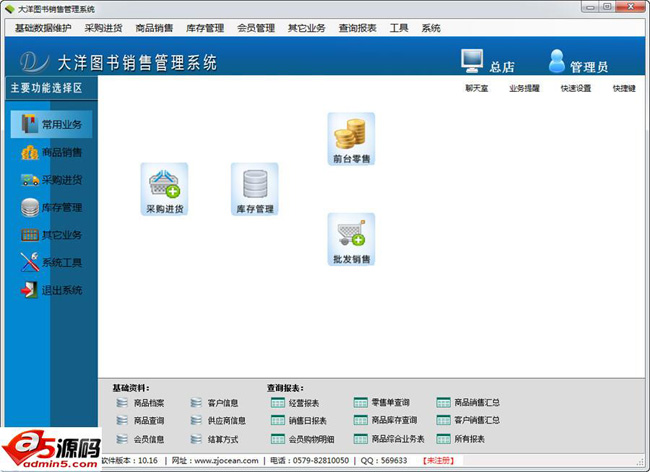Open the 基础数据维护 menu
The width and height of the screenshot is (650, 472).
click(x=43, y=28)
